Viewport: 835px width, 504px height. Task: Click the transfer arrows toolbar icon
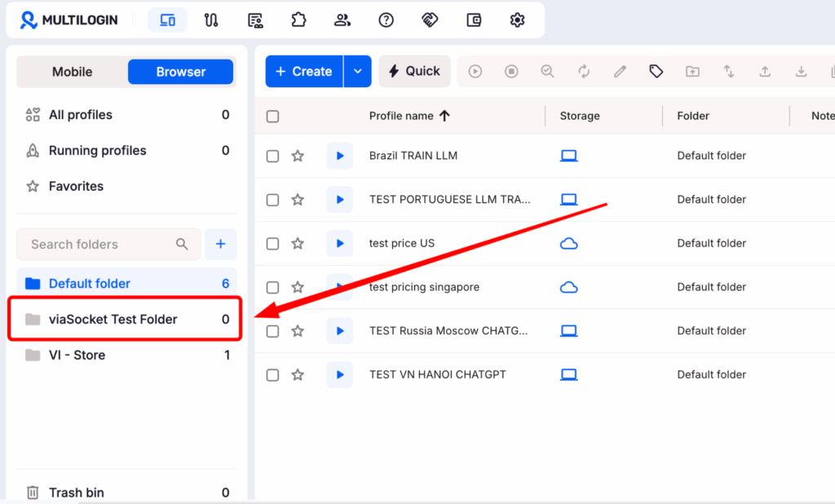pos(728,72)
